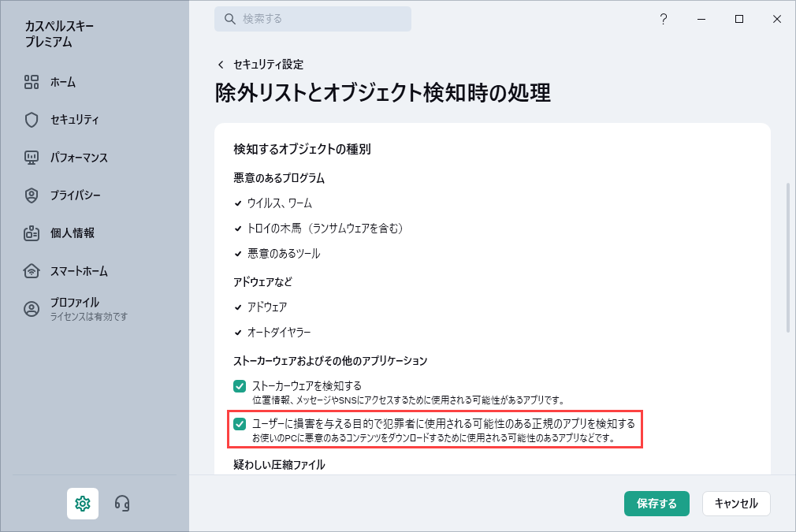
Task: Click the 疑わしい圧縮ファイル heading
Action: [279, 465]
